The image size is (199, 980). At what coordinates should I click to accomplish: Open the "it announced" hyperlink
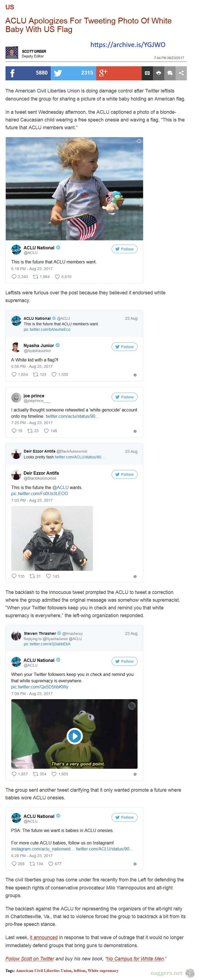[x=44, y=937]
